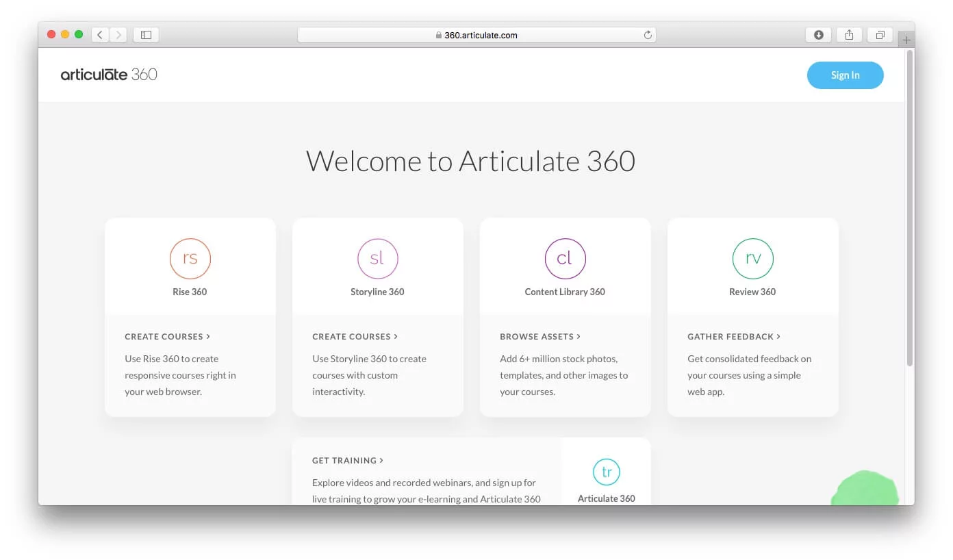The width and height of the screenshot is (953, 560).
Task: Open CREATE COURSES under Storyline 360
Action: 355,336
